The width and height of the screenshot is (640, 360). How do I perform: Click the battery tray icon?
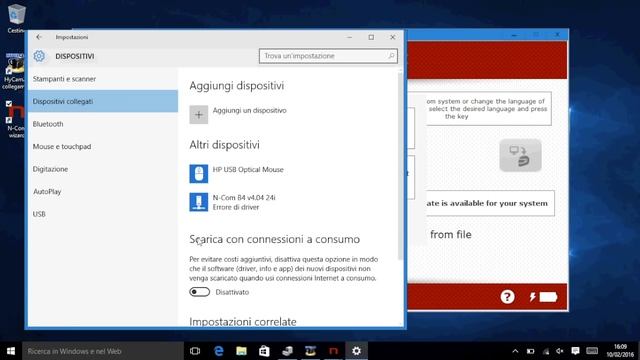pyautogui.click(x=530, y=351)
